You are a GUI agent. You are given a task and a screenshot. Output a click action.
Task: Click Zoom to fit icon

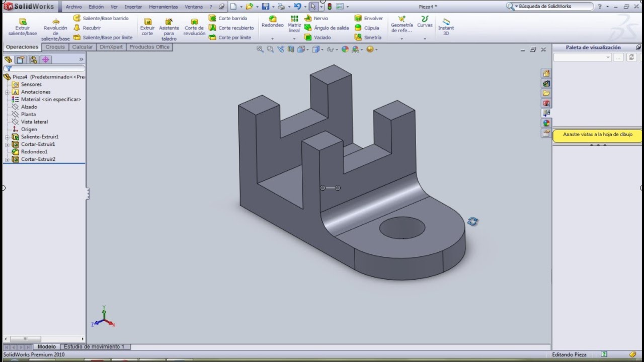[260, 49]
